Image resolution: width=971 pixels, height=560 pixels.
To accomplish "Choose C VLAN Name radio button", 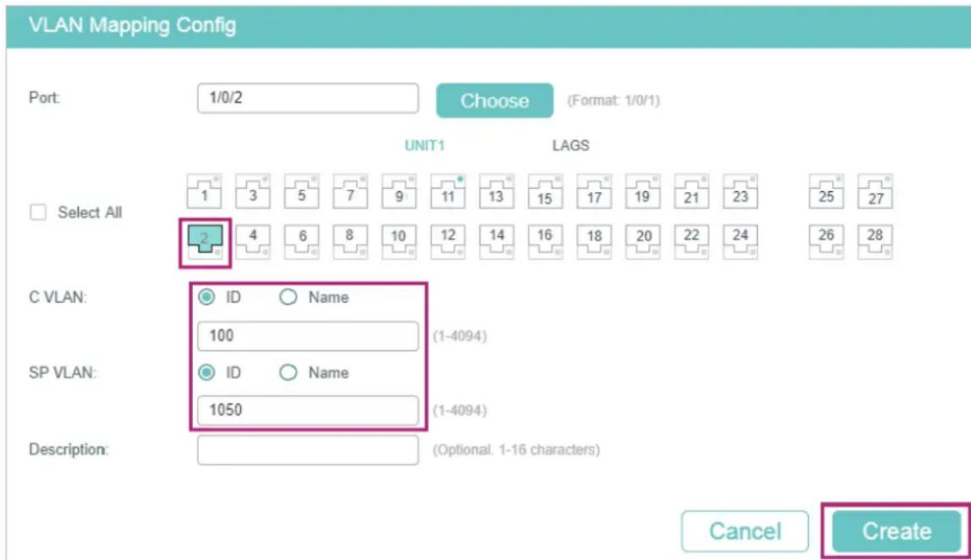I will (x=288, y=298).
